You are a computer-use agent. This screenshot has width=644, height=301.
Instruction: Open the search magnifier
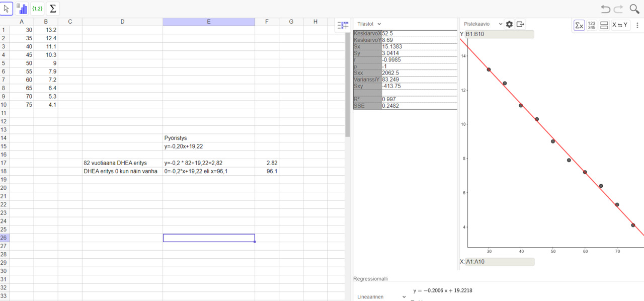coord(634,9)
